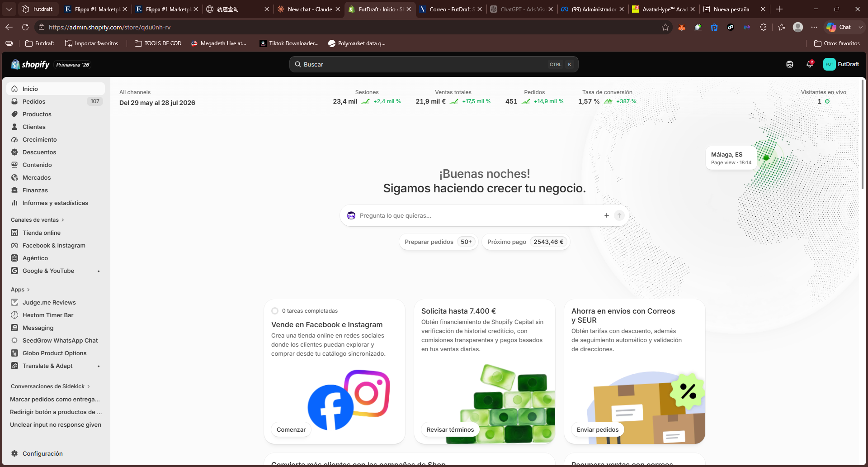Screen dimensions: 868x467
Task: Click Preparar pedidos 50+ button
Action: (x=438, y=242)
